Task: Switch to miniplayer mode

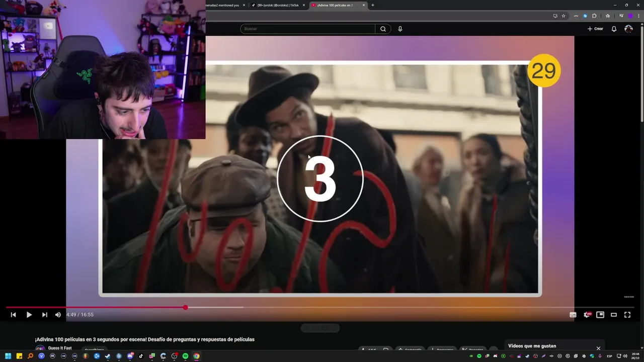Action: [600, 315]
